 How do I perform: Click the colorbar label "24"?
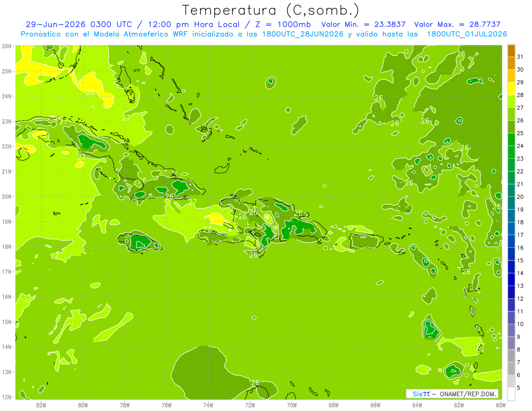point(520,146)
